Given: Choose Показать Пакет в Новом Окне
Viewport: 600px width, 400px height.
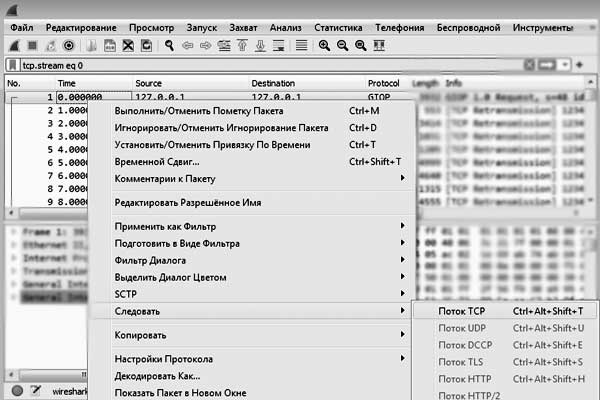Looking at the screenshot, I should [x=253, y=393].
